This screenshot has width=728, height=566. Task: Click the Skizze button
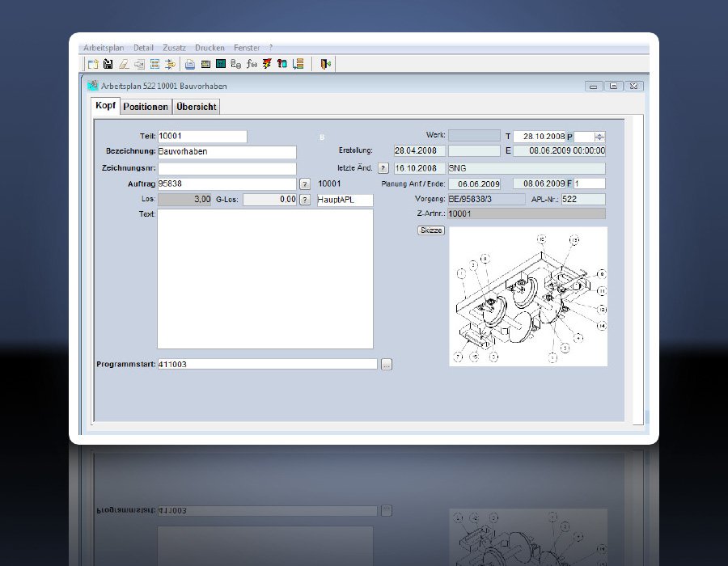pyautogui.click(x=430, y=230)
